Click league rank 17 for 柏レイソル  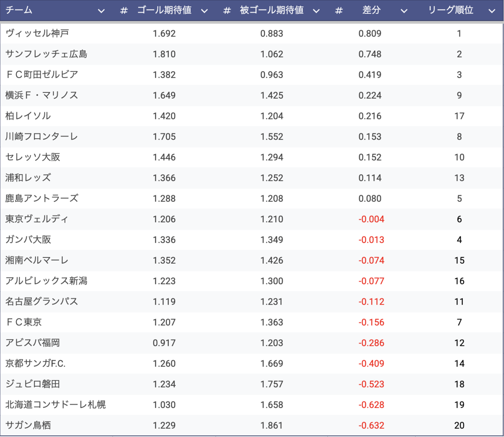(x=459, y=116)
